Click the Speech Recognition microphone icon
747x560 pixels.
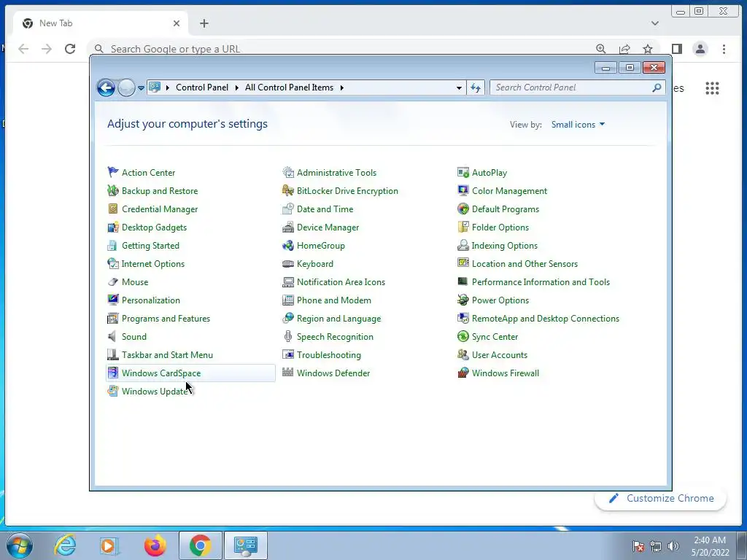click(287, 337)
